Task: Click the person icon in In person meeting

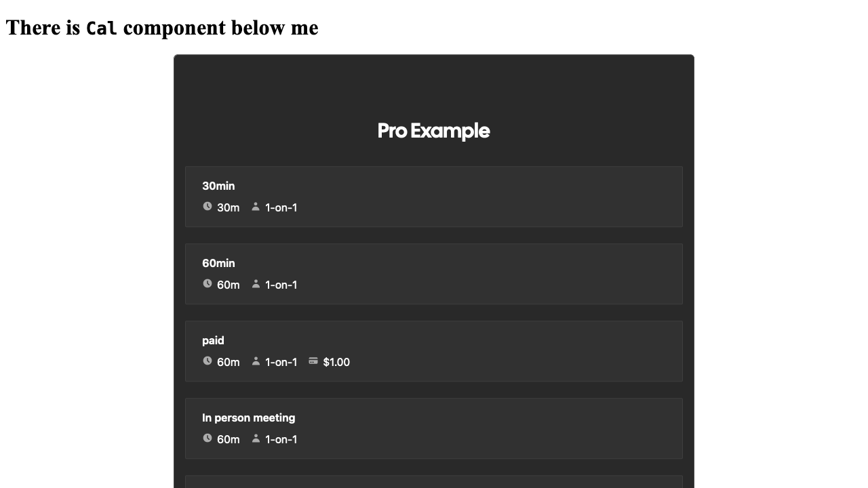Action: 256,438
